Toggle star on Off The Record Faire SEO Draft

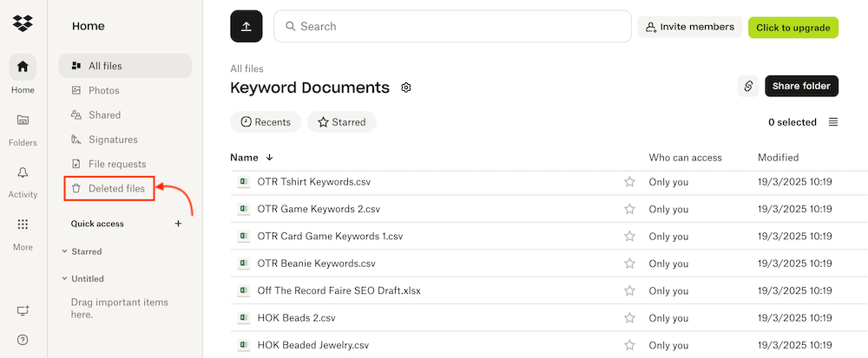[629, 290]
